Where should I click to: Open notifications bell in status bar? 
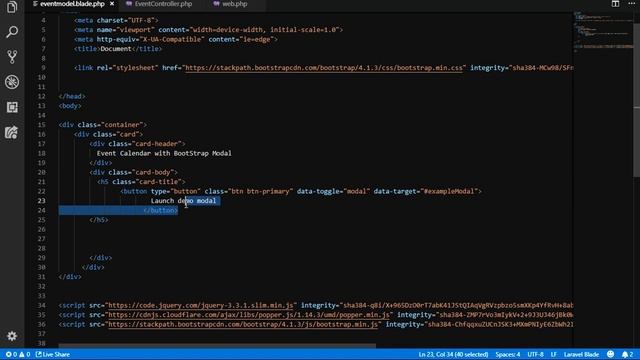[x=627, y=354]
